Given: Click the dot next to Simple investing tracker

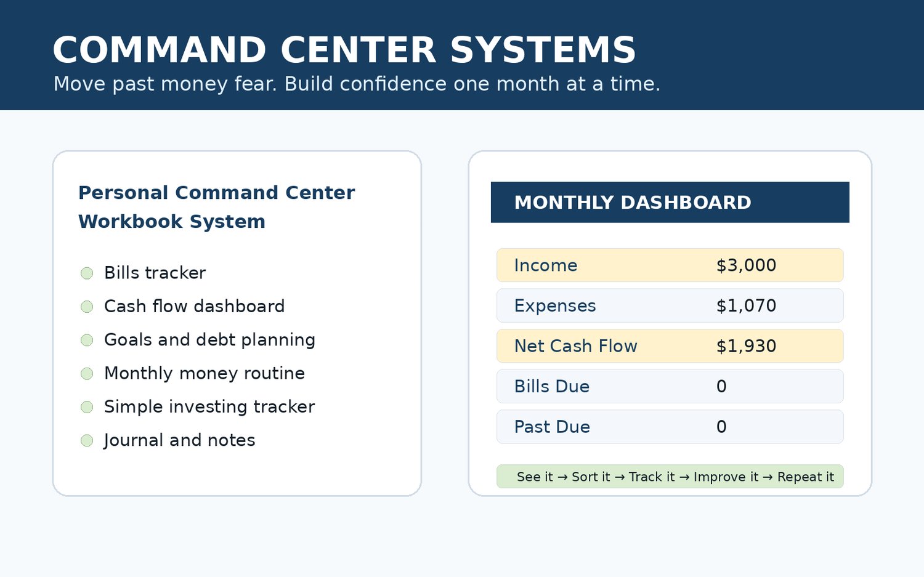Looking at the screenshot, I should point(87,407).
